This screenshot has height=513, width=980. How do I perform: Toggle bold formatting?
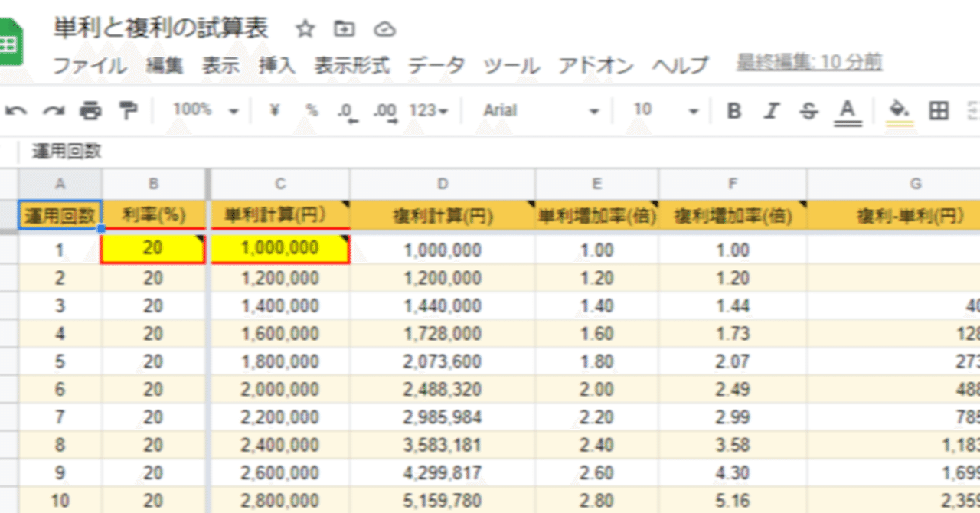pos(733,110)
